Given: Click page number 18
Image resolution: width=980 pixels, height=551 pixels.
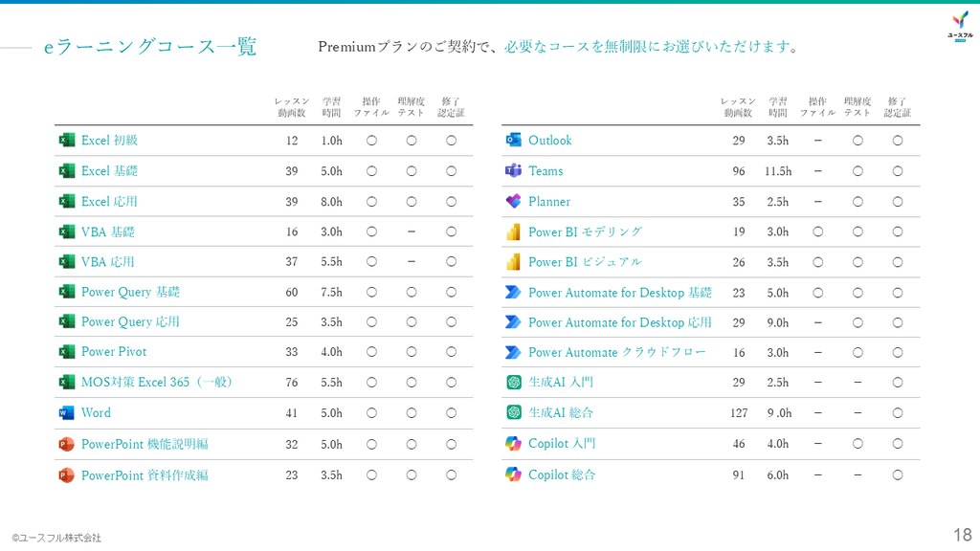Looking at the screenshot, I should 962,534.
